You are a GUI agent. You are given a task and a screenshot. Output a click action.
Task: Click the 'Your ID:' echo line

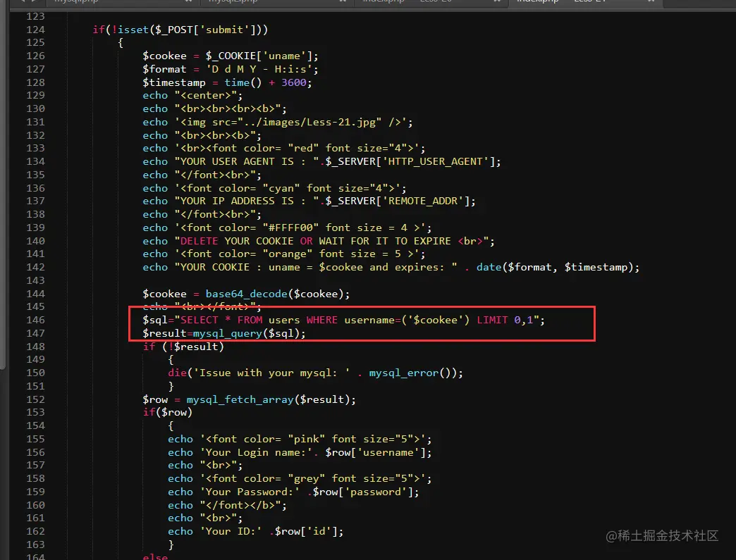tap(256, 531)
